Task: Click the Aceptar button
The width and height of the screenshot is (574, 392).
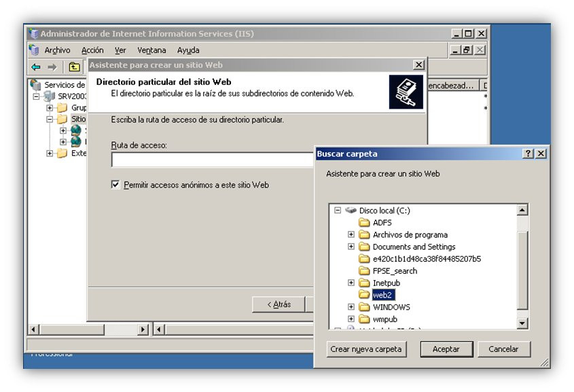Action: coord(446,349)
